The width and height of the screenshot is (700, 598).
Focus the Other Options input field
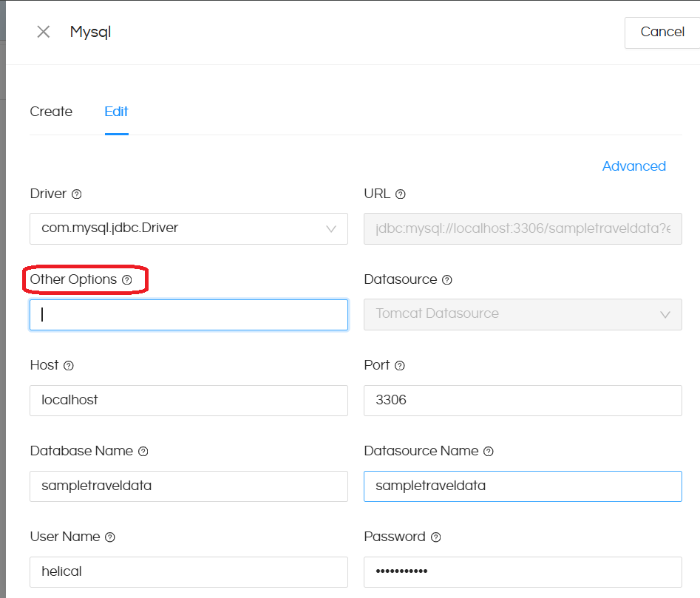(188, 315)
